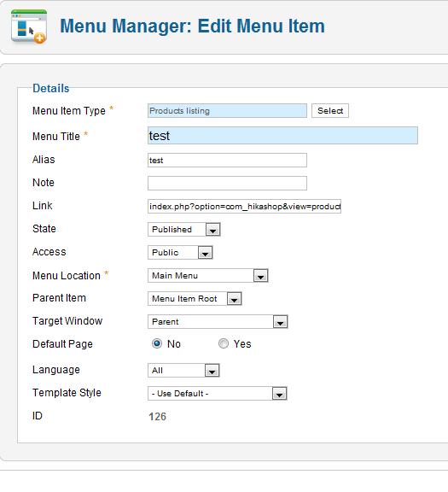The width and height of the screenshot is (448, 492).
Task: Expand the Target Window Parent dropdown
Action: click(218, 322)
